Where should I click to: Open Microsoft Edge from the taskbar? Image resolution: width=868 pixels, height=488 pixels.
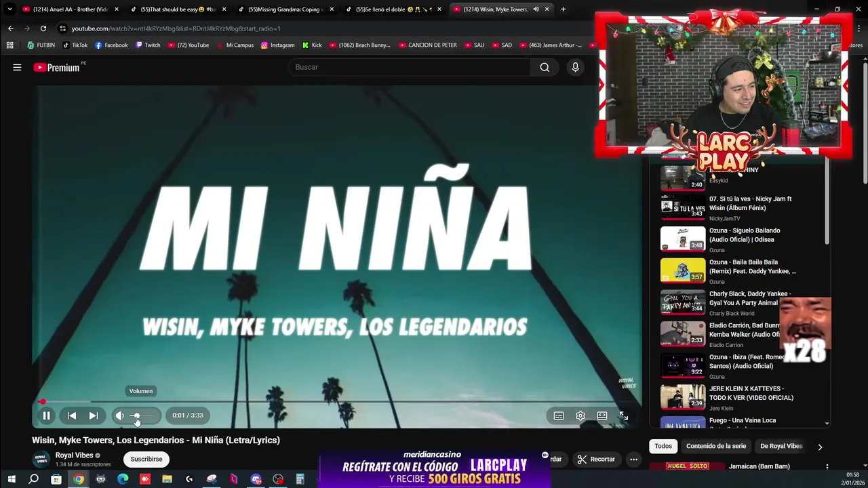pos(123,479)
